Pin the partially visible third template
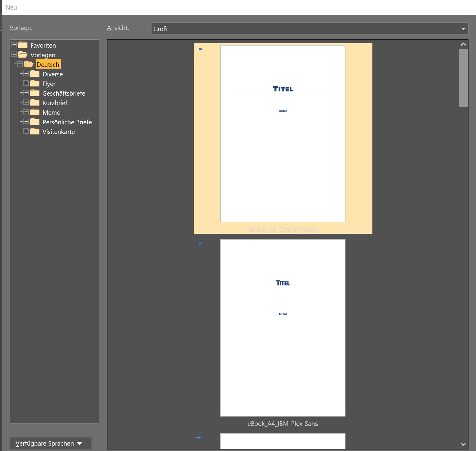The image size is (476, 451). pos(200,437)
